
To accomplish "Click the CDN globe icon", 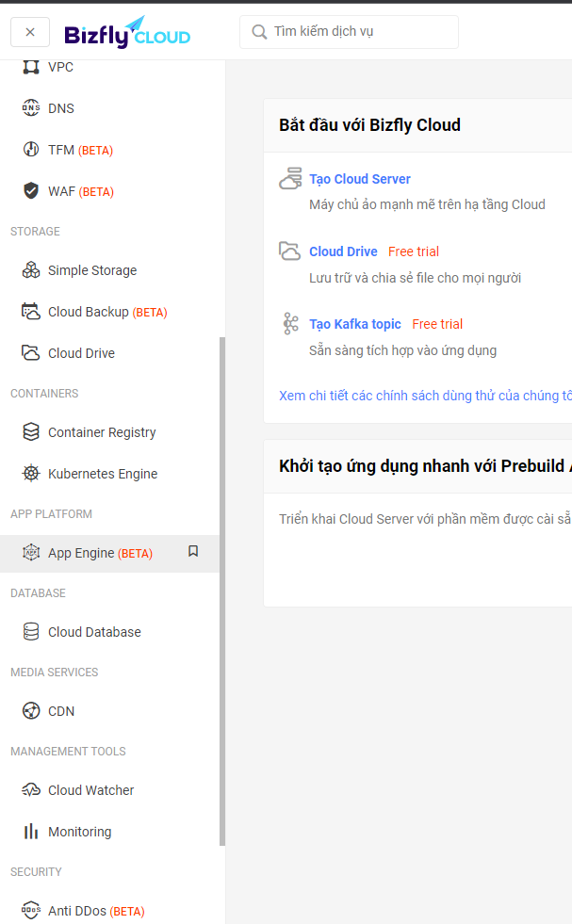I will point(31,711).
